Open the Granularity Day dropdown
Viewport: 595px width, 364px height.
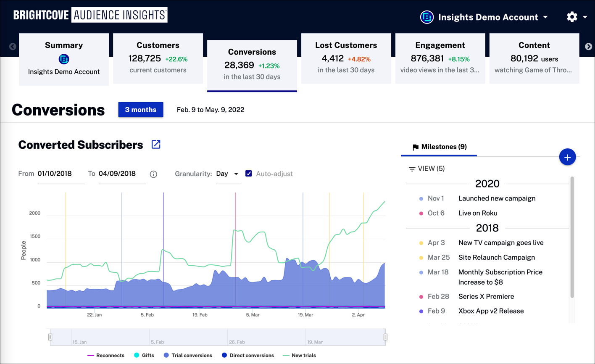tap(228, 174)
